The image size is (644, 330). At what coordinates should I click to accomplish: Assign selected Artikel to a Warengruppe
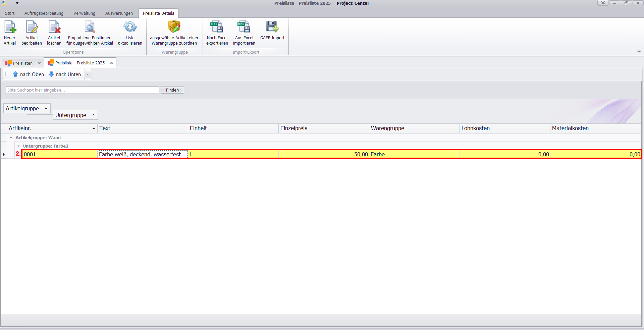click(x=174, y=33)
